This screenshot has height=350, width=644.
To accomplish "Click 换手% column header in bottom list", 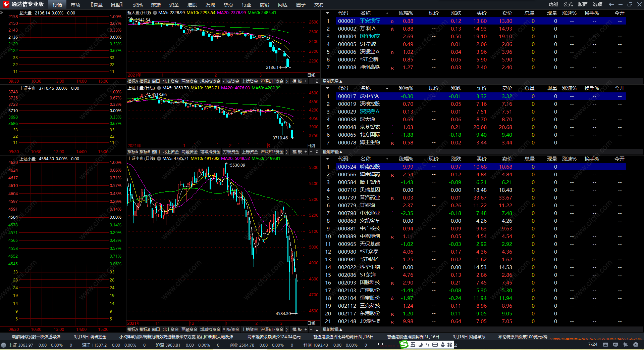I will click(x=592, y=159).
